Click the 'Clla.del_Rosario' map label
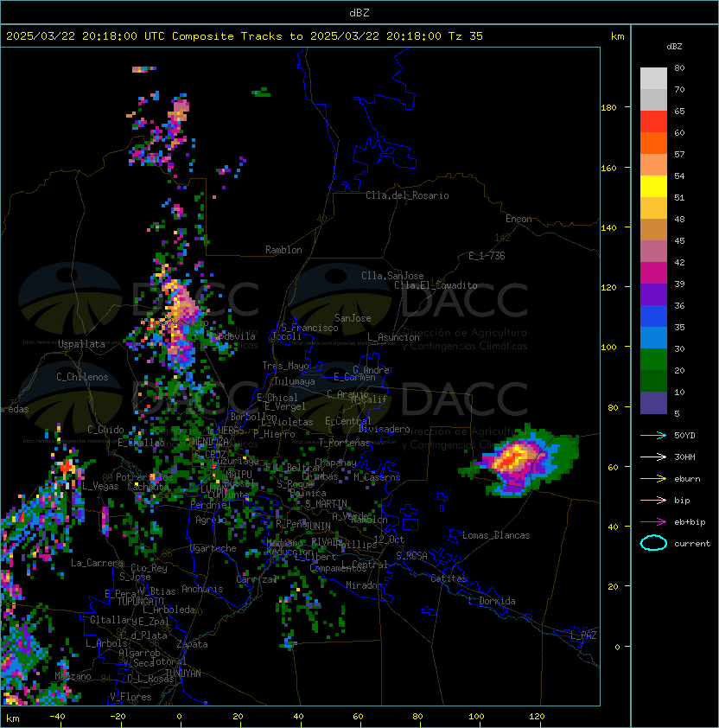 pos(407,195)
